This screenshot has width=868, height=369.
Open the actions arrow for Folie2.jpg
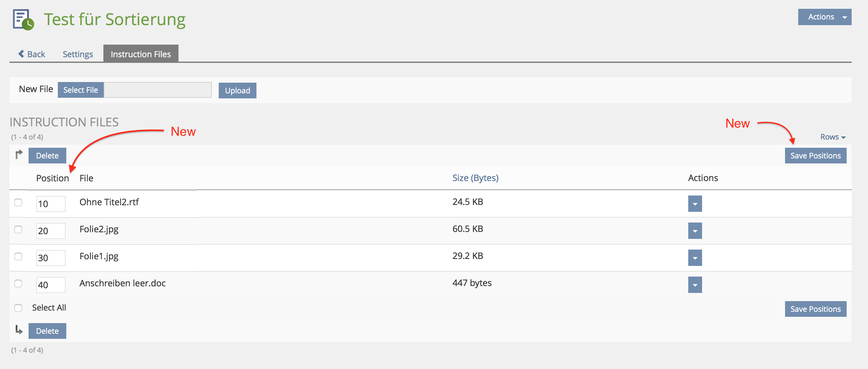(x=695, y=231)
